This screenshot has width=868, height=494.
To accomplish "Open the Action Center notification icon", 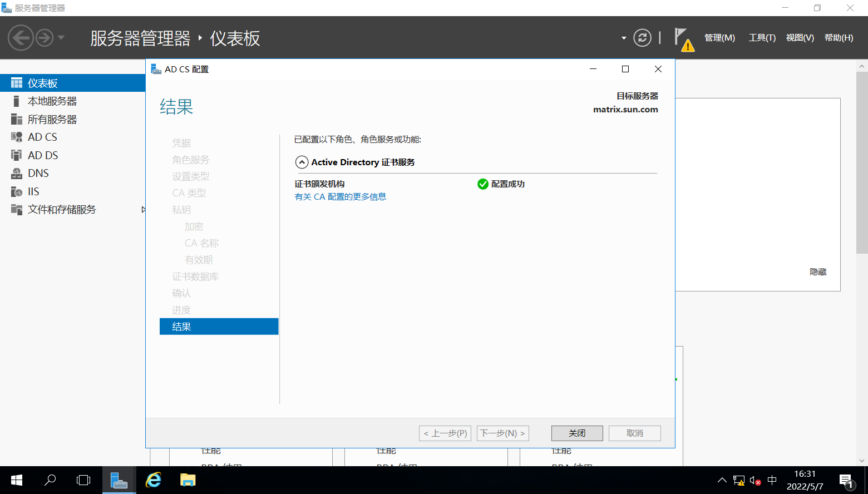I will pos(846,481).
